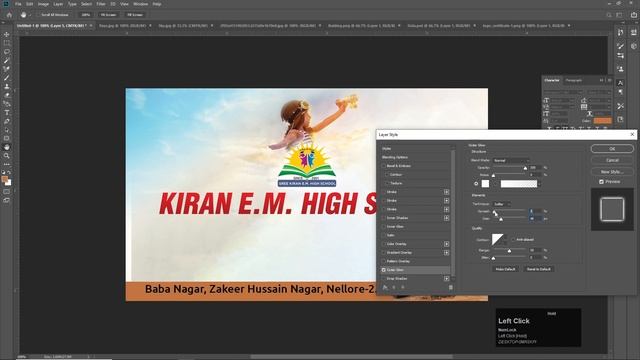640x360 pixels.
Task: Toggle the Preview checkbox
Action: pos(601,182)
